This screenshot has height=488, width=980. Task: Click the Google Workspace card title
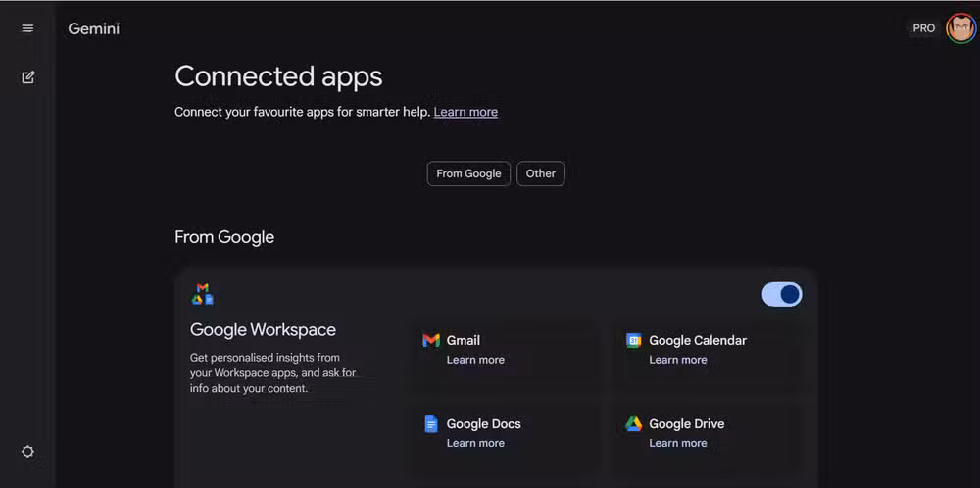coord(263,330)
